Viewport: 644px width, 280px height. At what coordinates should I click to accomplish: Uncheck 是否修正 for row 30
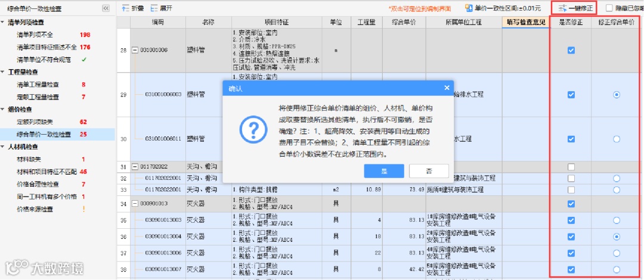point(571,139)
